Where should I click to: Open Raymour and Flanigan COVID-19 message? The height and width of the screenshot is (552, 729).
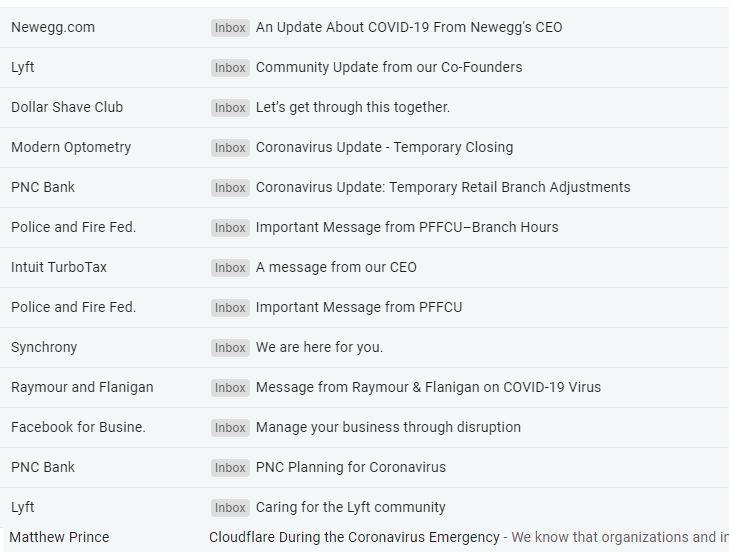(x=428, y=387)
